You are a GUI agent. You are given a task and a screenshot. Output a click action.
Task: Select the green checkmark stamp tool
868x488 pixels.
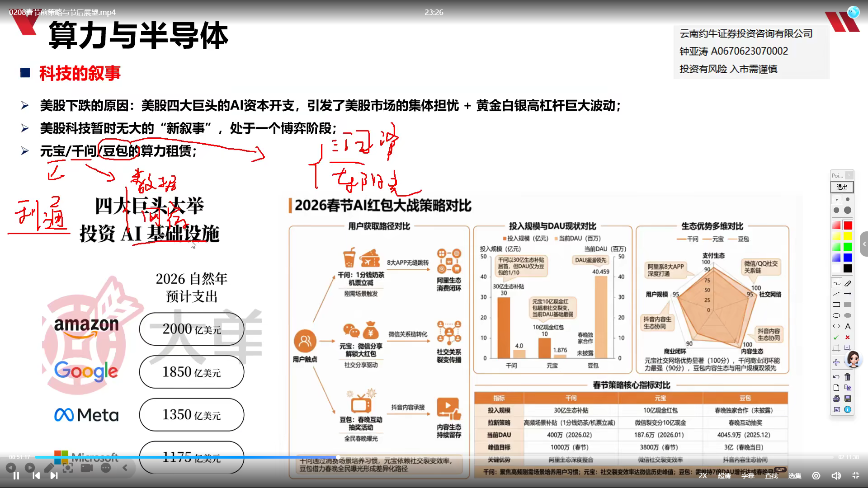836,337
